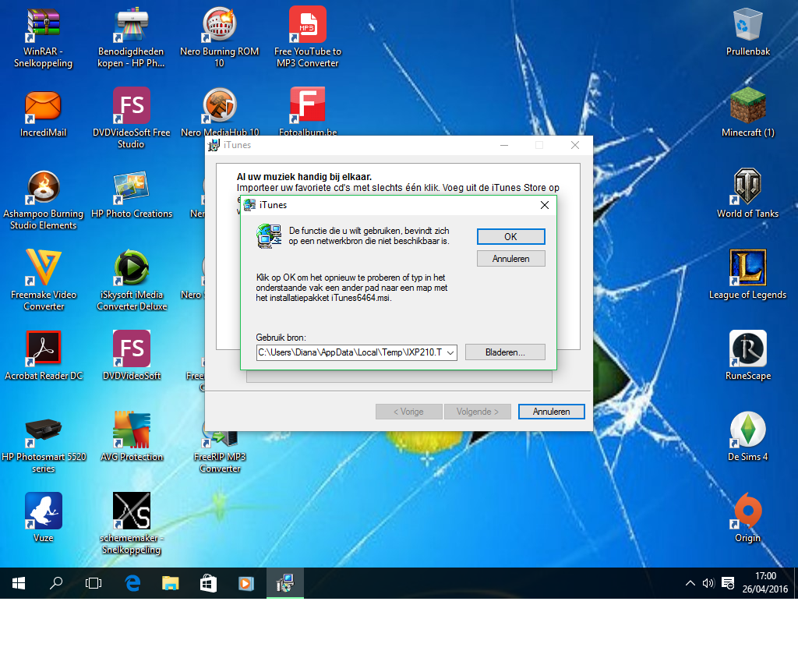Open the RuneScape shortcut
The image size is (798, 672).
(x=747, y=355)
